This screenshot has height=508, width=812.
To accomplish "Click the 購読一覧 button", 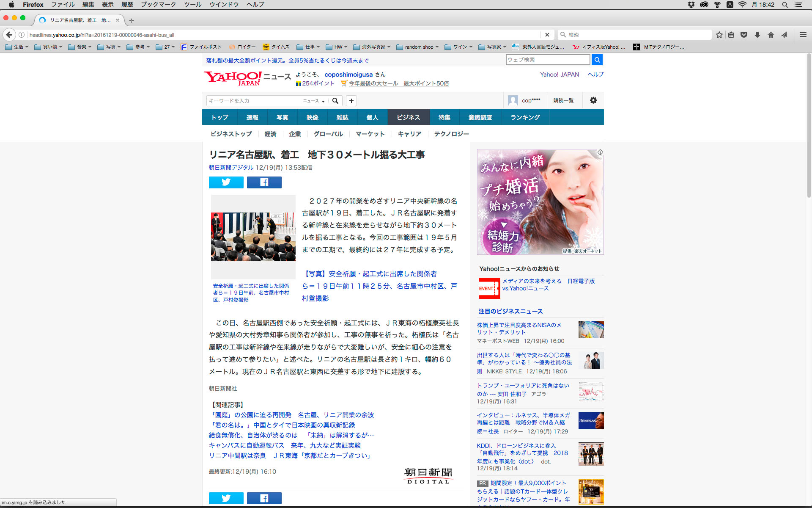I will 563,100.
